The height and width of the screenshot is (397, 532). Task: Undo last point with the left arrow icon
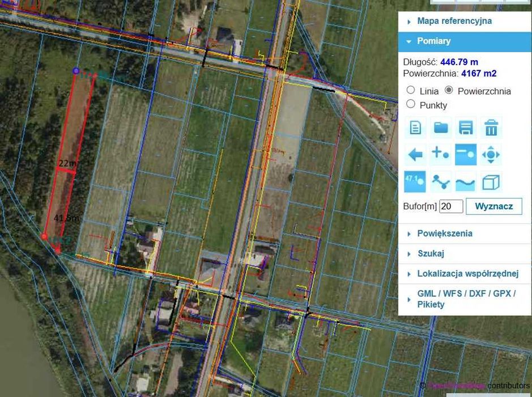coord(415,154)
